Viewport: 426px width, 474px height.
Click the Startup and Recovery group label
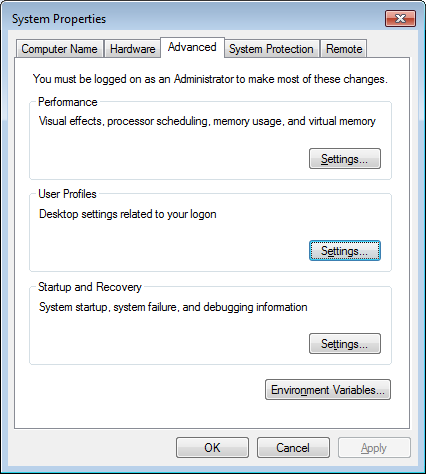tap(90, 287)
